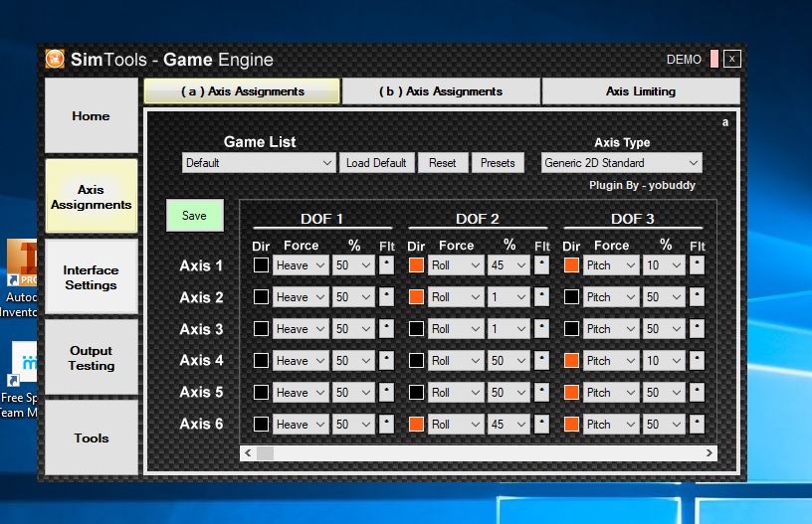Click Axis 2 DOF 2 Flt filter button
Viewport: 812px width, 524px height.
tap(541, 297)
